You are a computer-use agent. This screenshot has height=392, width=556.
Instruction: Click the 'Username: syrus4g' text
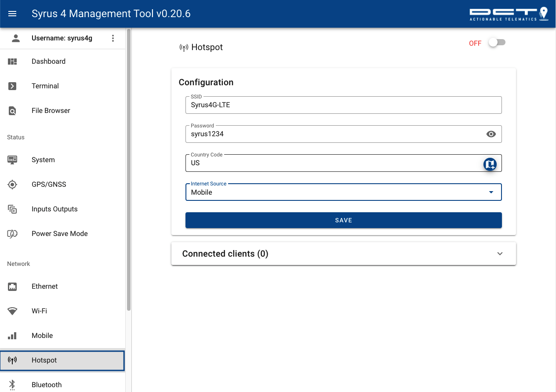pyautogui.click(x=62, y=38)
